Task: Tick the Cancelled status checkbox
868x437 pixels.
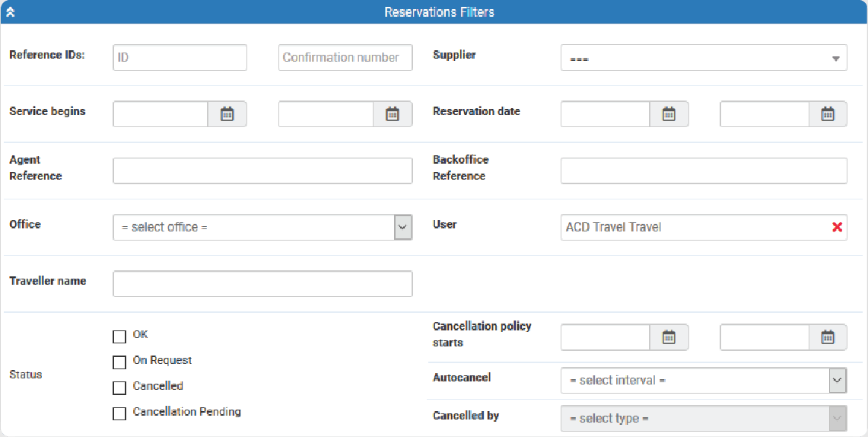Action: (119, 388)
